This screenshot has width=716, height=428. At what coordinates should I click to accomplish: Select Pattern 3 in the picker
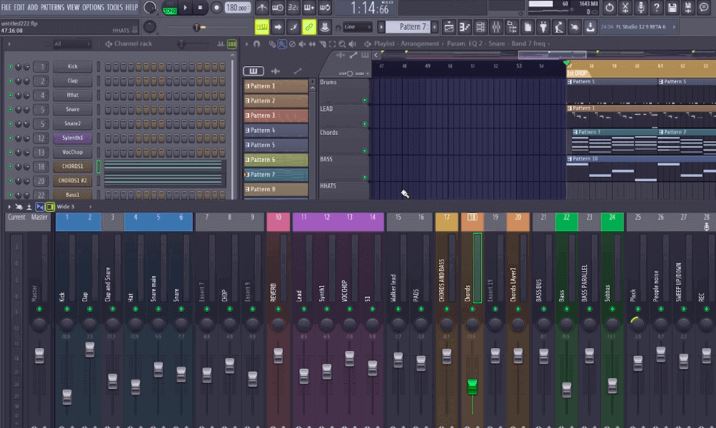click(276, 116)
